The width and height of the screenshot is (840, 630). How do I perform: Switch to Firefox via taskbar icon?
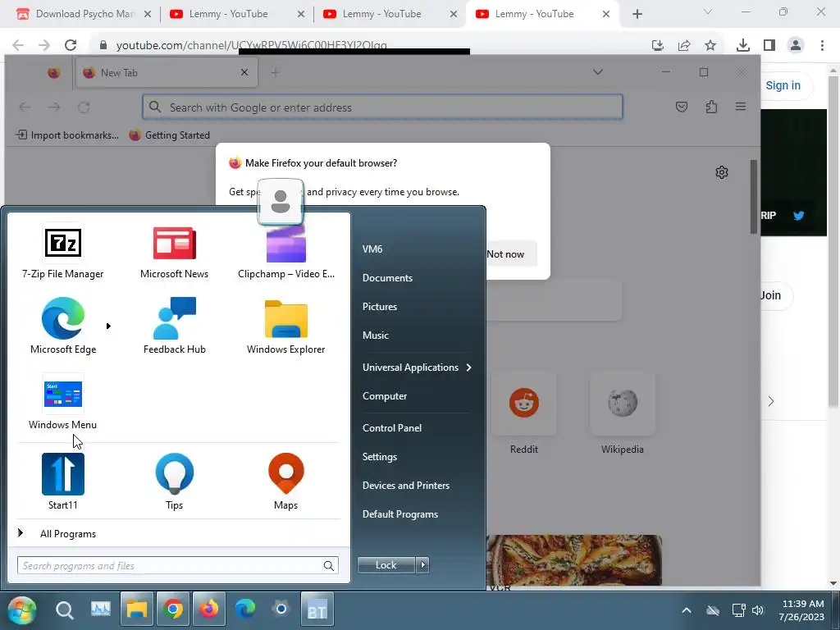209,609
